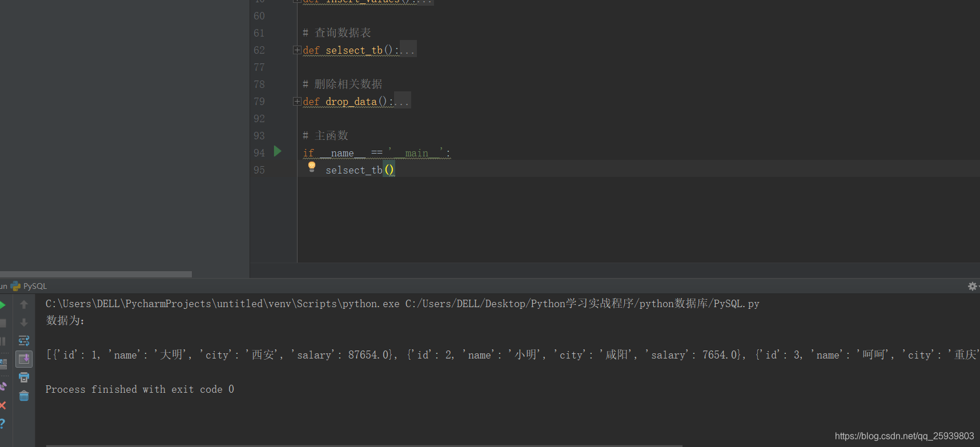Open Run panel settings gear
Screen dimensions: 980x447
(972, 286)
